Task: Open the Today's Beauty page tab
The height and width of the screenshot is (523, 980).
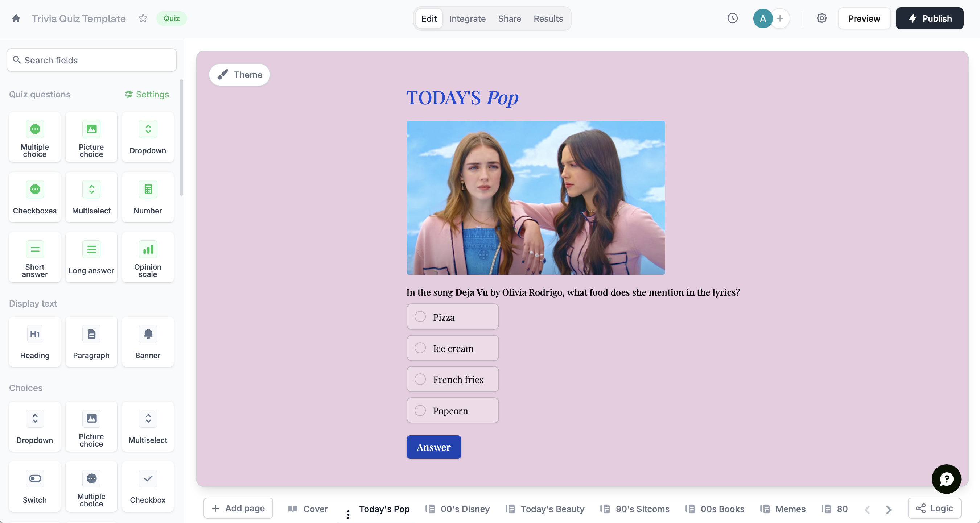Action: [545, 509]
